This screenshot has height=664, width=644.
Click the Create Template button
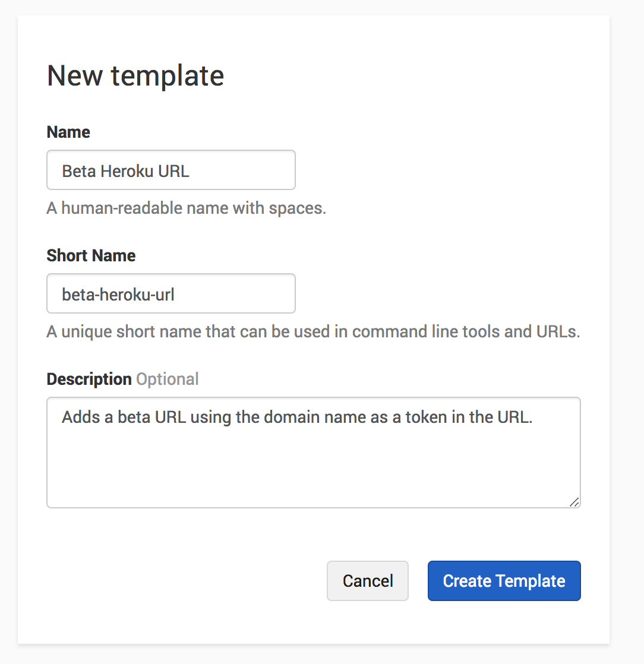point(504,581)
